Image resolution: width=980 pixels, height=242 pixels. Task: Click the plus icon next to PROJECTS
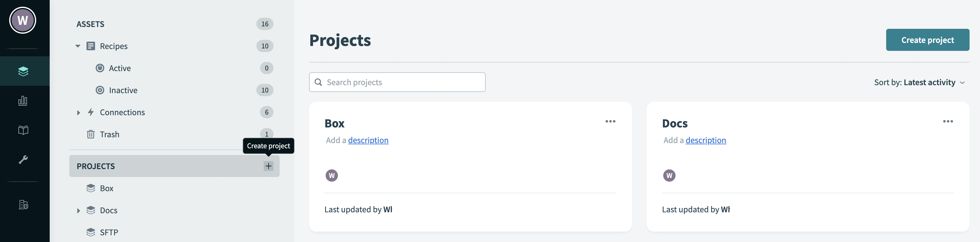268,166
